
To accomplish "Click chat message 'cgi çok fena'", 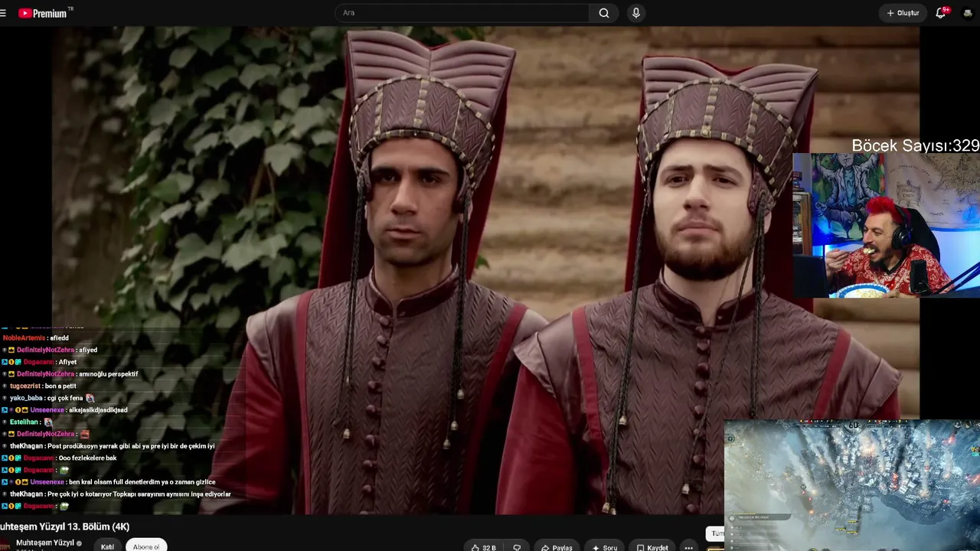I will pos(64,398).
